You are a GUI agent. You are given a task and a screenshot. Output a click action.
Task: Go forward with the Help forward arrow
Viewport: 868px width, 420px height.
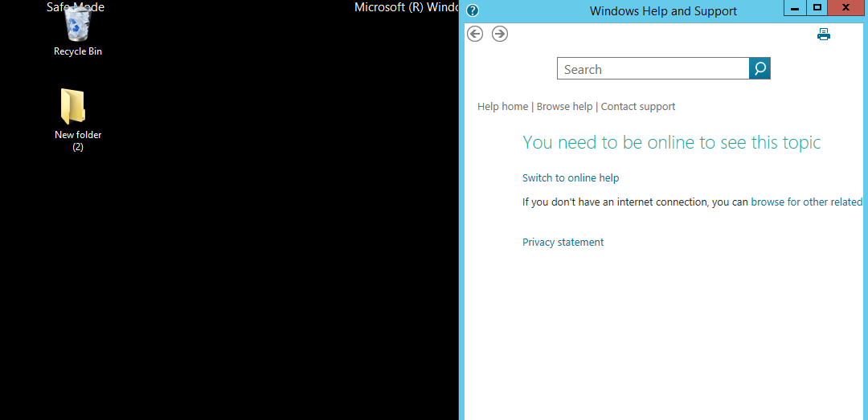500,35
